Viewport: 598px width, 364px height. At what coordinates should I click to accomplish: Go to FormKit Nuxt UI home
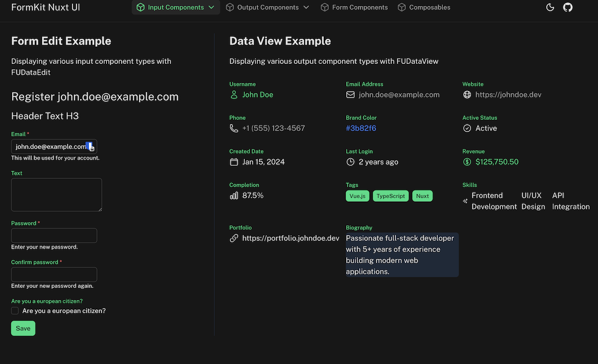coord(46,7)
